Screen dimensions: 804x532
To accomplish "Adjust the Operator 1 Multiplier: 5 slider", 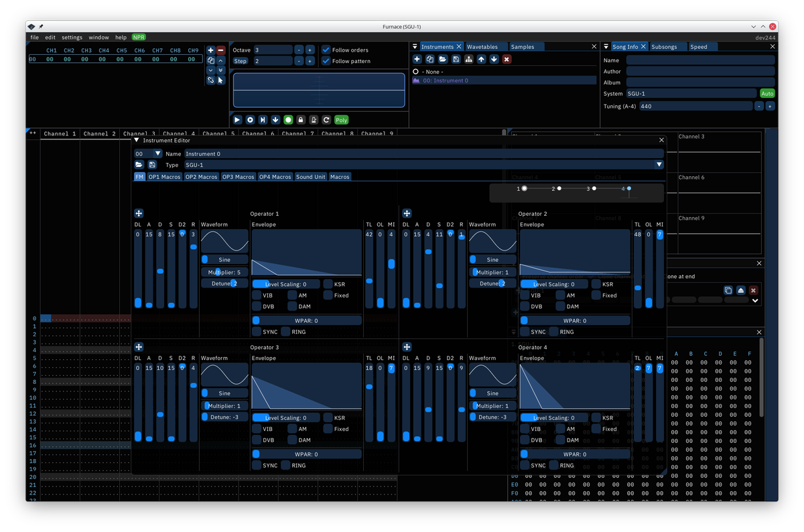I will coord(225,273).
